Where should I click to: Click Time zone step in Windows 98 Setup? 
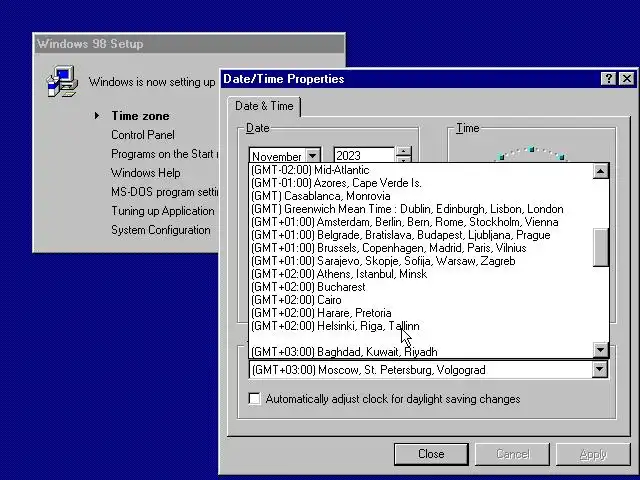(x=140, y=116)
